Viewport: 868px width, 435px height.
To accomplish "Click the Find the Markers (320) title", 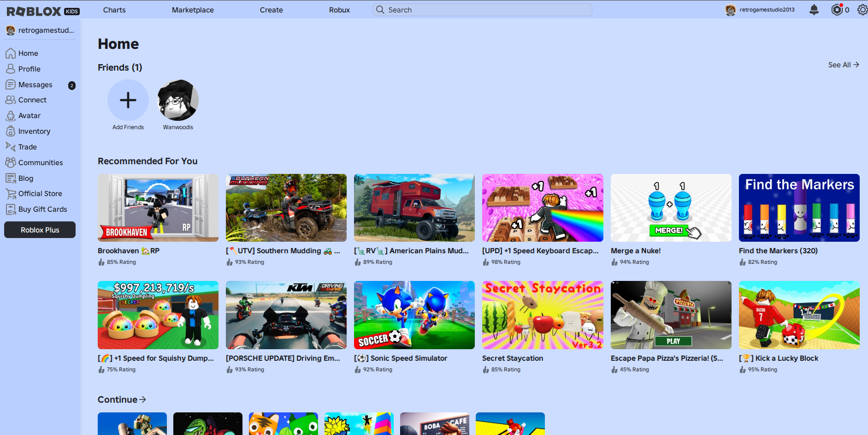I will (778, 251).
